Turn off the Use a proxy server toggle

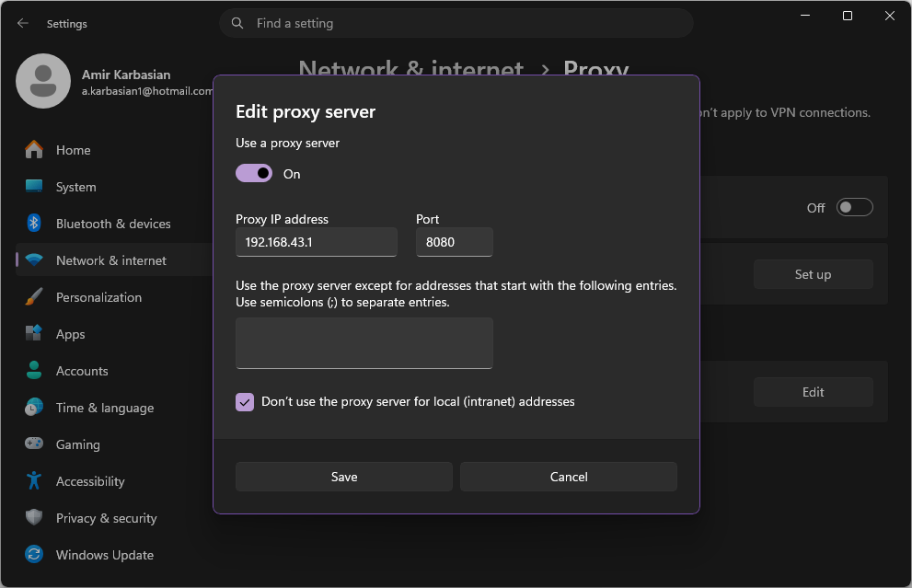[x=254, y=173]
